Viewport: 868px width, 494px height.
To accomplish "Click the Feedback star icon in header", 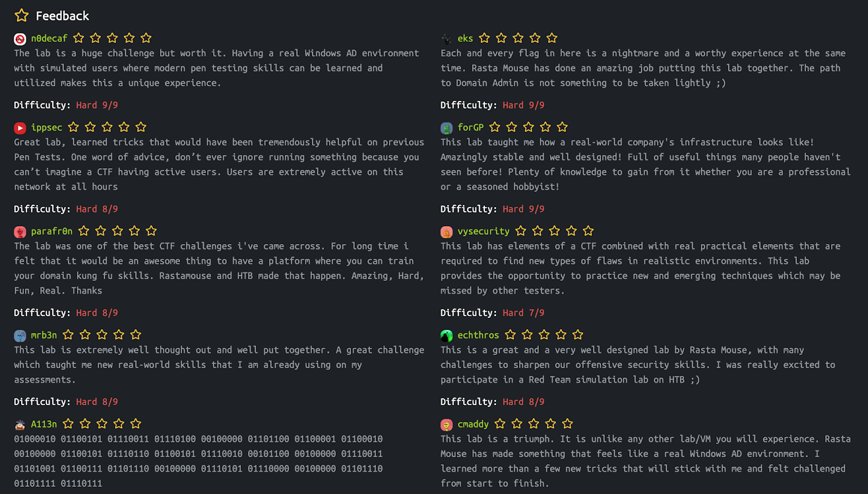I will pos(22,15).
